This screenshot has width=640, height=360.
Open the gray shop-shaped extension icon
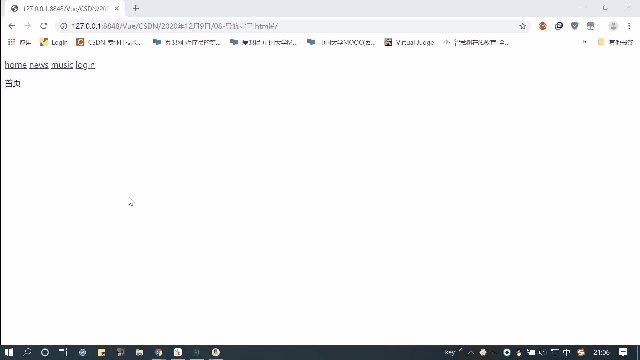[591, 26]
